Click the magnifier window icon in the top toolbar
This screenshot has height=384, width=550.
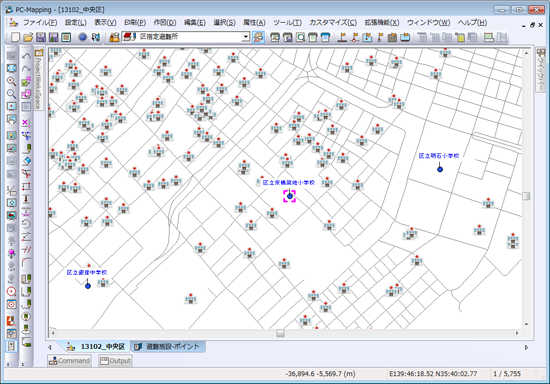[x=300, y=37]
